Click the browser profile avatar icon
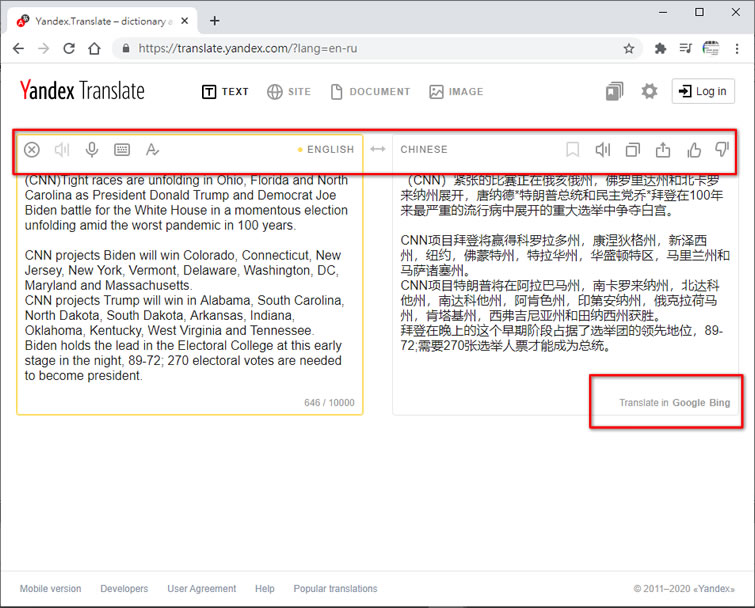This screenshot has height=608, width=755. [711, 48]
